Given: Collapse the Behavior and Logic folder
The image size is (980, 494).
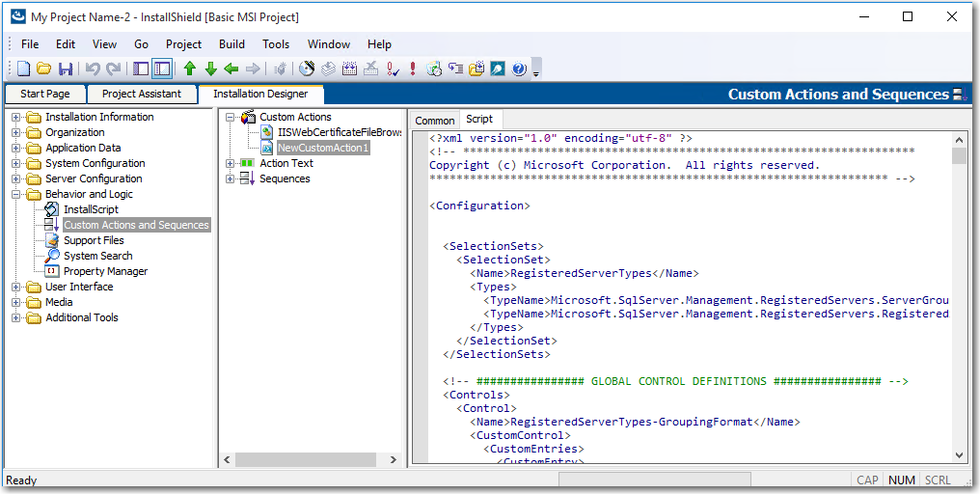Looking at the screenshot, I should [16, 195].
